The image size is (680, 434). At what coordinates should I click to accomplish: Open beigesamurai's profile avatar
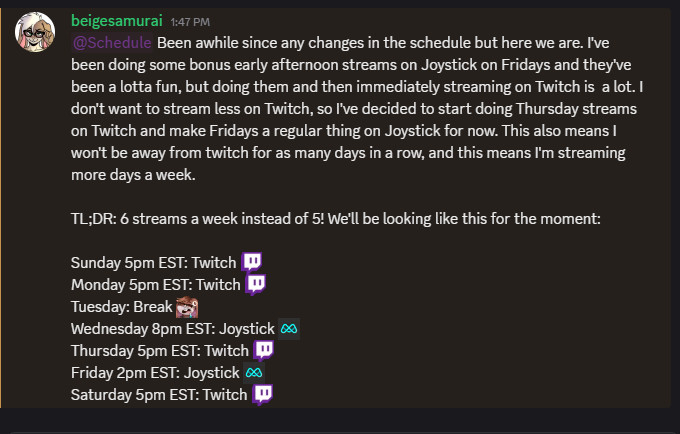35,35
